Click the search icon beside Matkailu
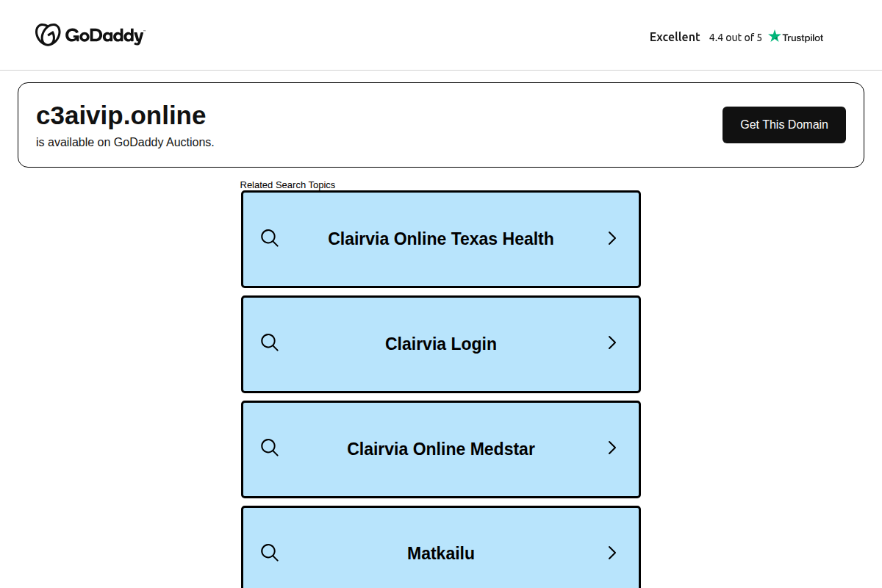Screen dimensions: 882x588 pyautogui.click(x=270, y=553)
